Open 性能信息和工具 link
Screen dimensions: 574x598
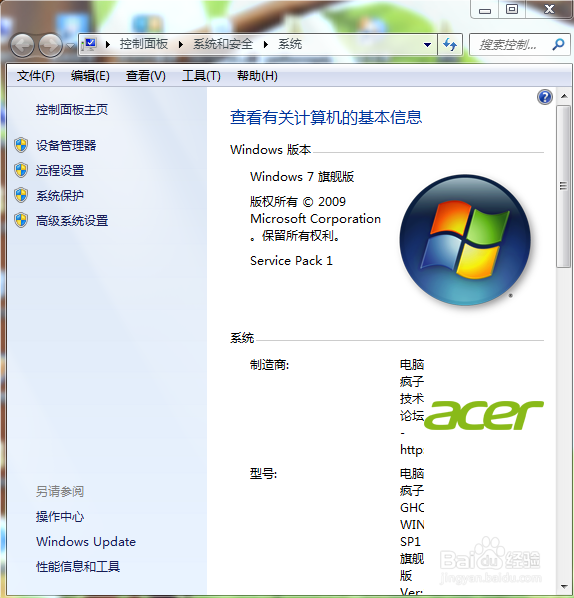pos(78,567)
